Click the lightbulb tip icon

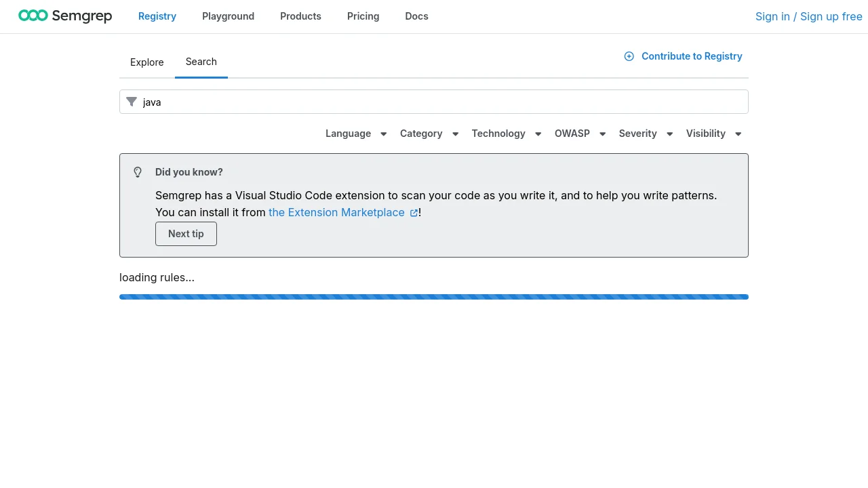pos(138,172)
